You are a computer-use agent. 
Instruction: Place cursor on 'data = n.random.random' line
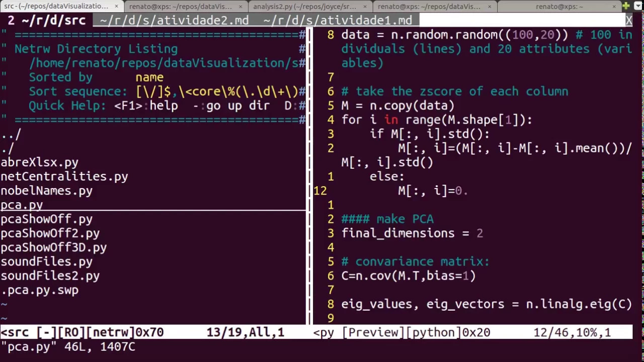pyautogui.click(x=487, y=49)
